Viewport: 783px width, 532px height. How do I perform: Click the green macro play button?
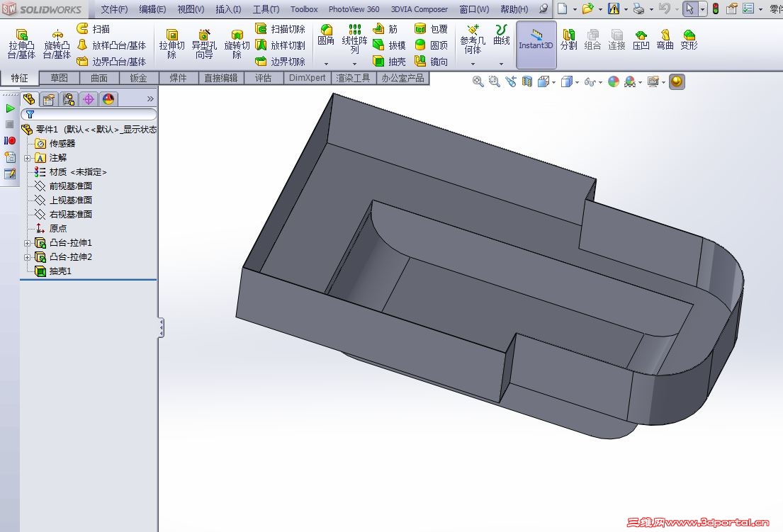point(9,108)
